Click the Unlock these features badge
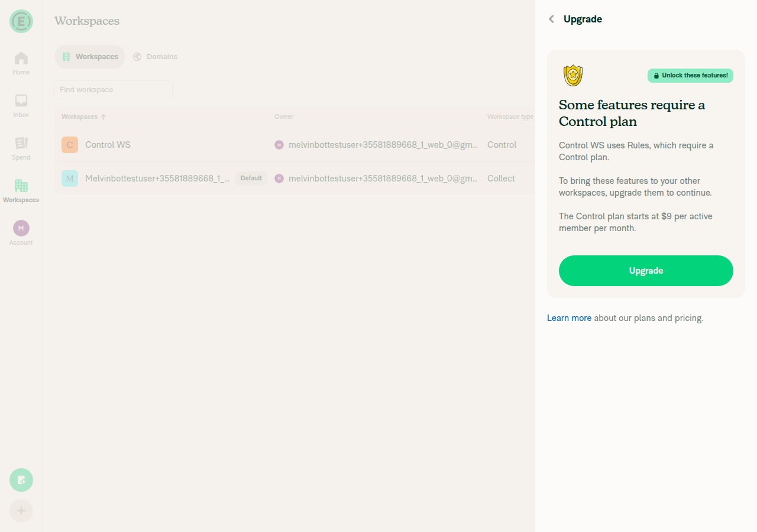This screenshot has width=757, height=532. [x=690, y=76]
